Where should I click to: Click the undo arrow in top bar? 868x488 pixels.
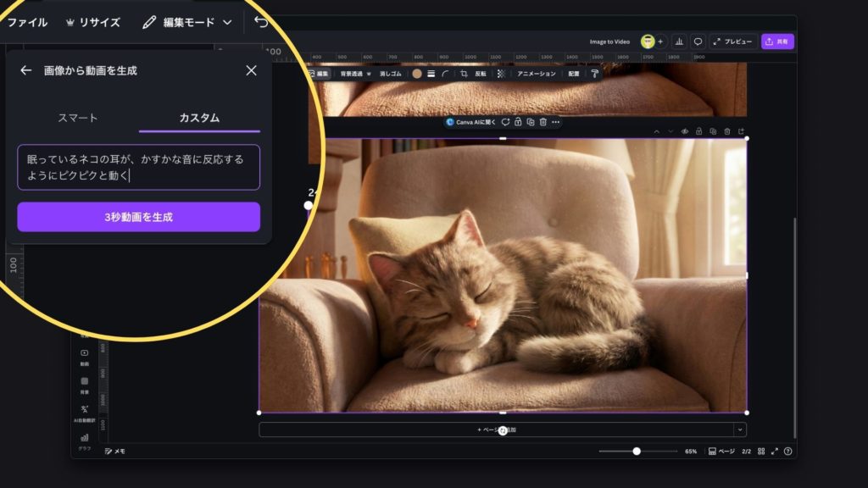tap(261, 22)
